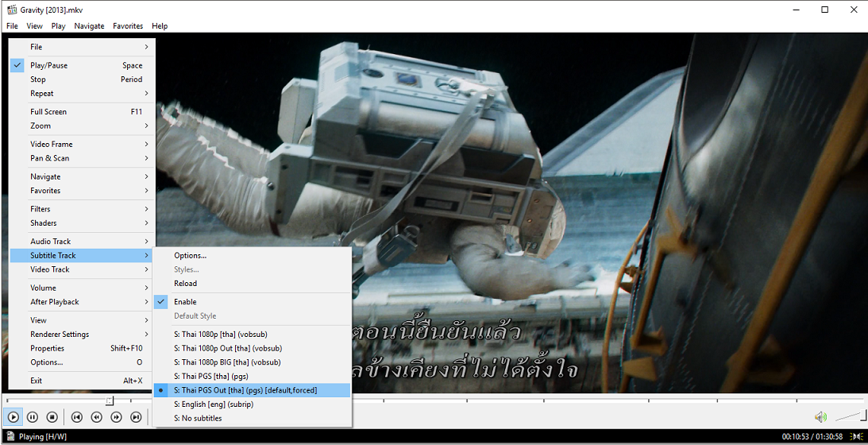
Task: Switch subtitles to S: English [eng] (subrip)
Action: click(252, 404)
